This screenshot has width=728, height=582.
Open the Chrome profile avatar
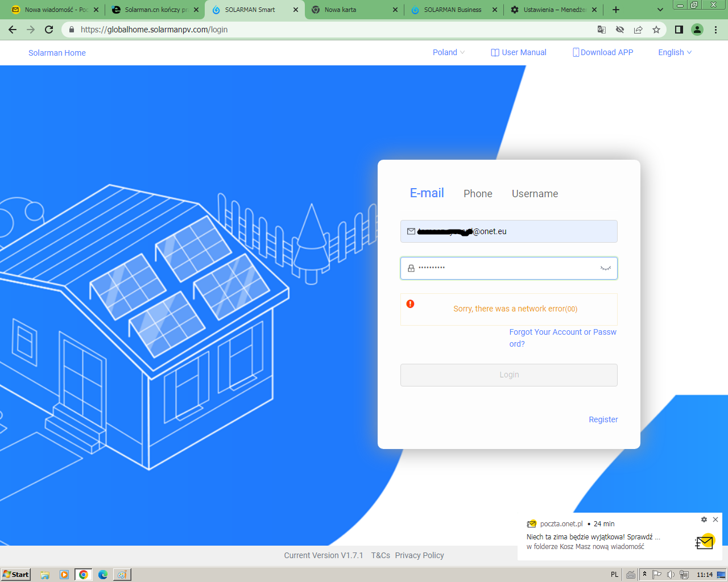pyautogui.click(x=697, y=30)
